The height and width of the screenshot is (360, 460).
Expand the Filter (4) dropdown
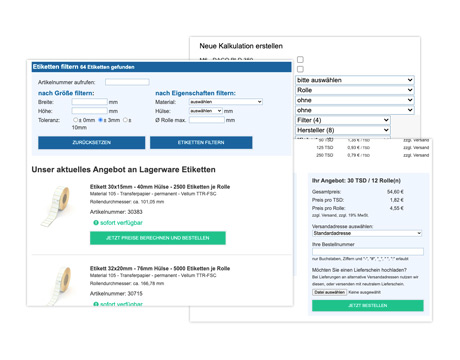(343, 120)
